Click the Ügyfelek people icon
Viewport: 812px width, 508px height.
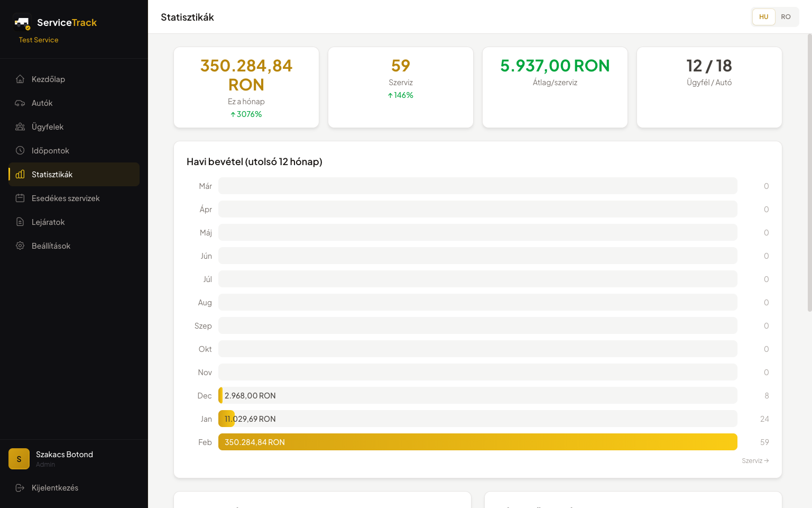[x=20, y=127]
